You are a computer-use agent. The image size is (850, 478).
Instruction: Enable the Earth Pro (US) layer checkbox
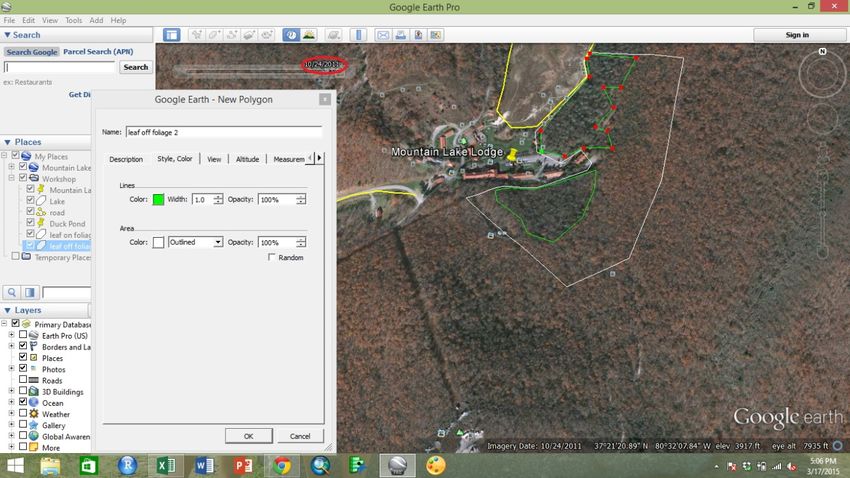(x=23, y=335)
